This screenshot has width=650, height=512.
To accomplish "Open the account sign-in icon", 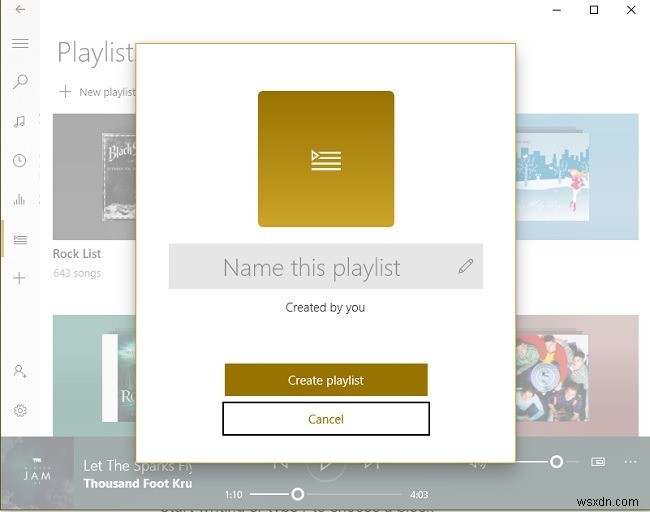I will [20, 371].
